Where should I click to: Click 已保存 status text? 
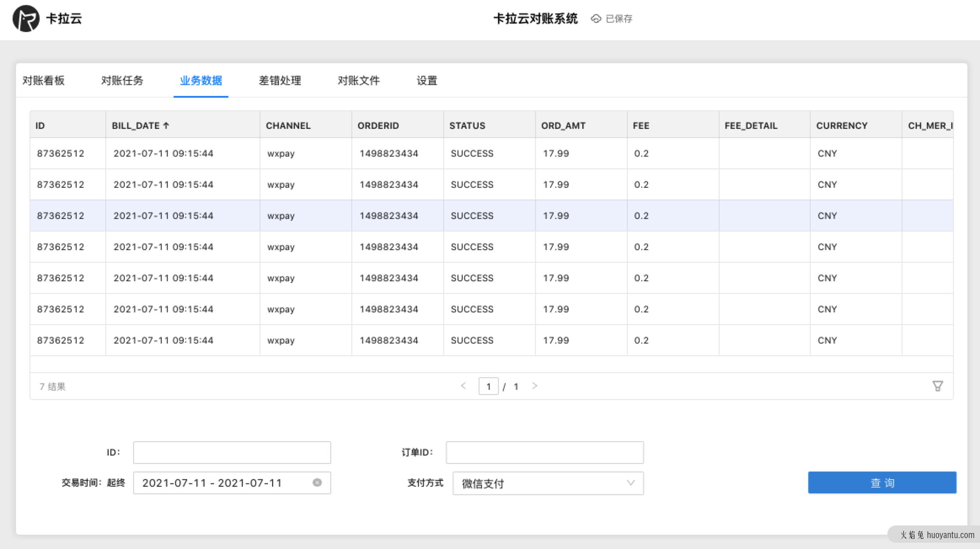click(x=619, y=19)
